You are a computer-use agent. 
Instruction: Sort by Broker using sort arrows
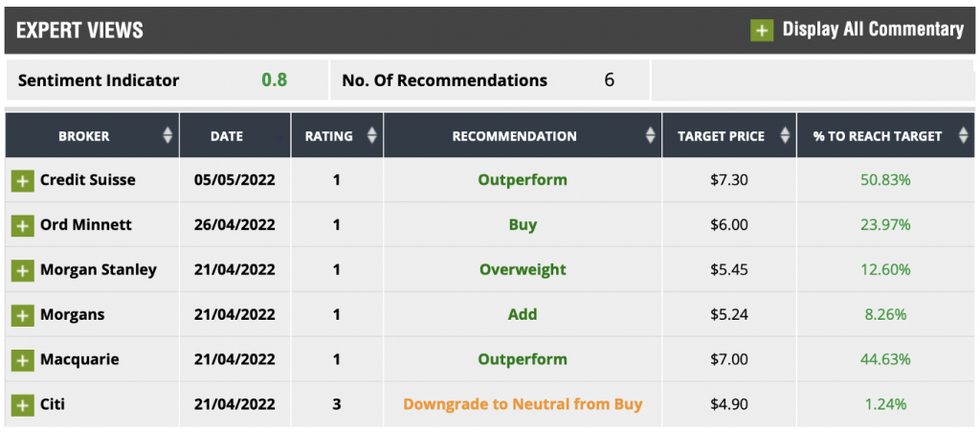pyautogui.click(x=167, y=136)
